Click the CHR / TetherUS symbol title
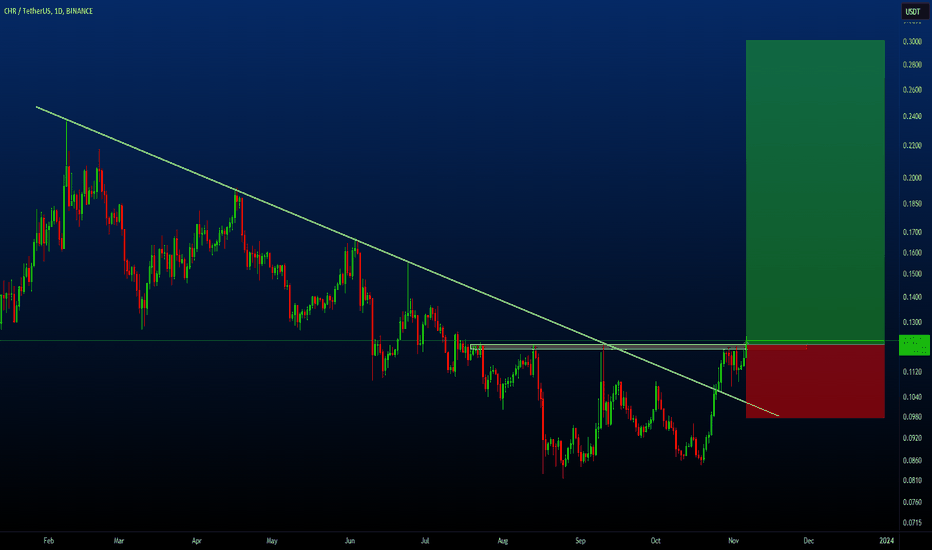The image size is (932, 550). pos(48,11)
